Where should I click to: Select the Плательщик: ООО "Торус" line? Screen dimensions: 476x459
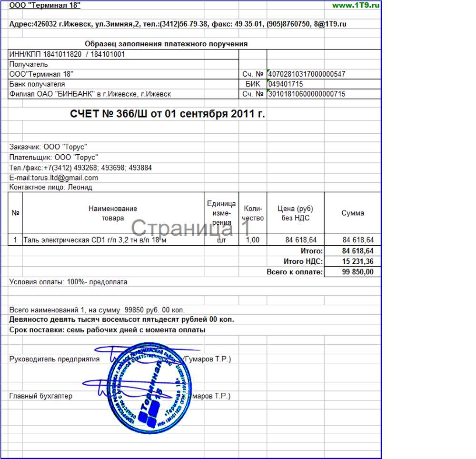(x=53, y=157)
